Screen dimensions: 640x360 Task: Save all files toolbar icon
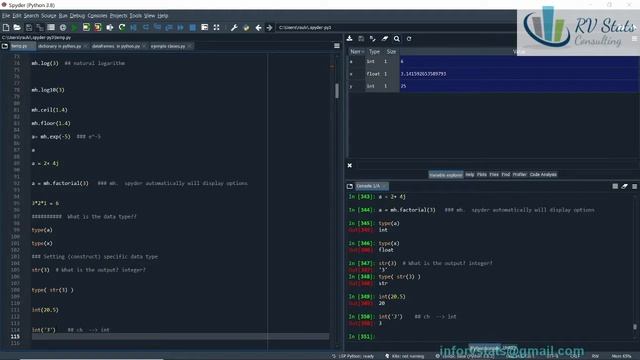coord(40,27)
